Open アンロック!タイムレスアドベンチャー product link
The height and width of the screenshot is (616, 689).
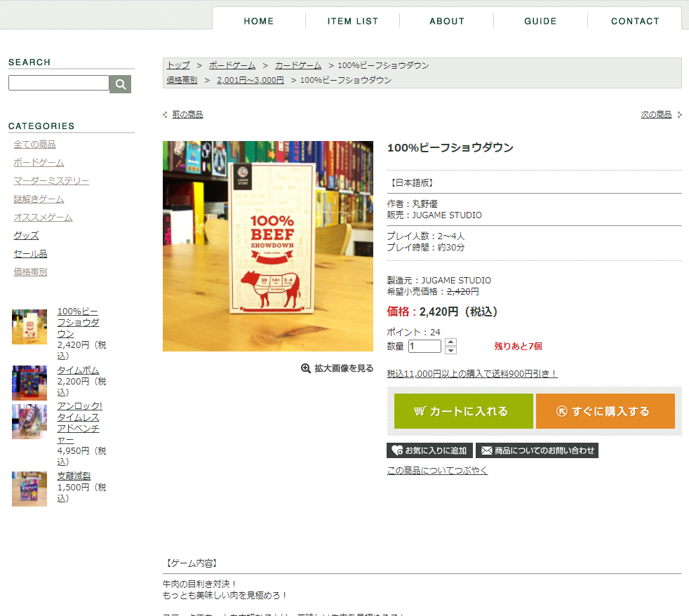tap(79, 423)
